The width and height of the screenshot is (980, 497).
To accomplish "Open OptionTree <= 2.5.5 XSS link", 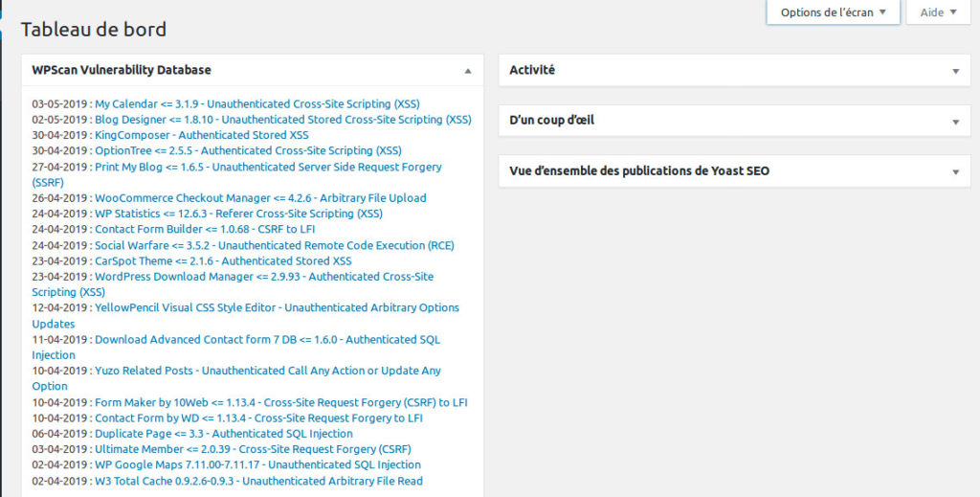I will pos(248,150).
